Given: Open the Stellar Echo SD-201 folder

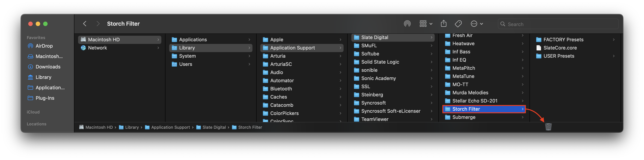Looking at the screenshot, I should point(484,101).
